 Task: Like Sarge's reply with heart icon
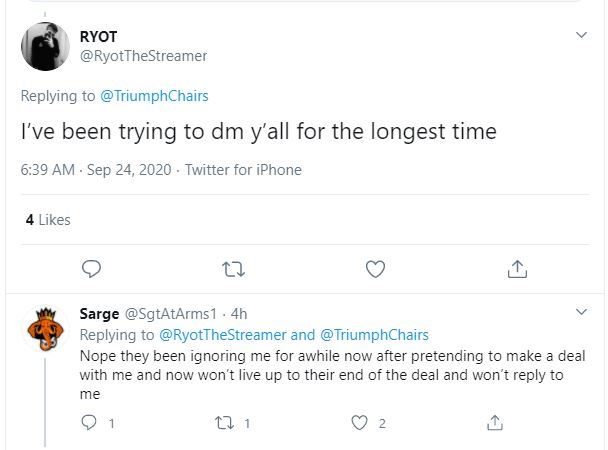pyautogui.click(x=359, y=423)
